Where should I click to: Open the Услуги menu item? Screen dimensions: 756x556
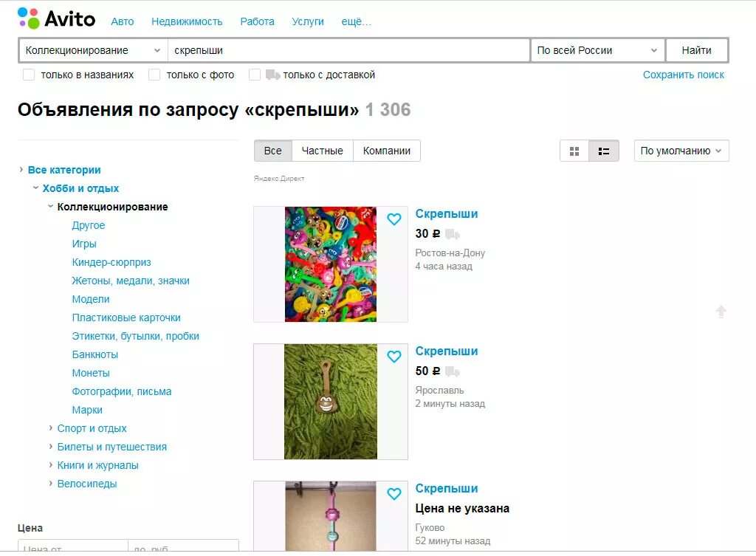tap(308, 21)
